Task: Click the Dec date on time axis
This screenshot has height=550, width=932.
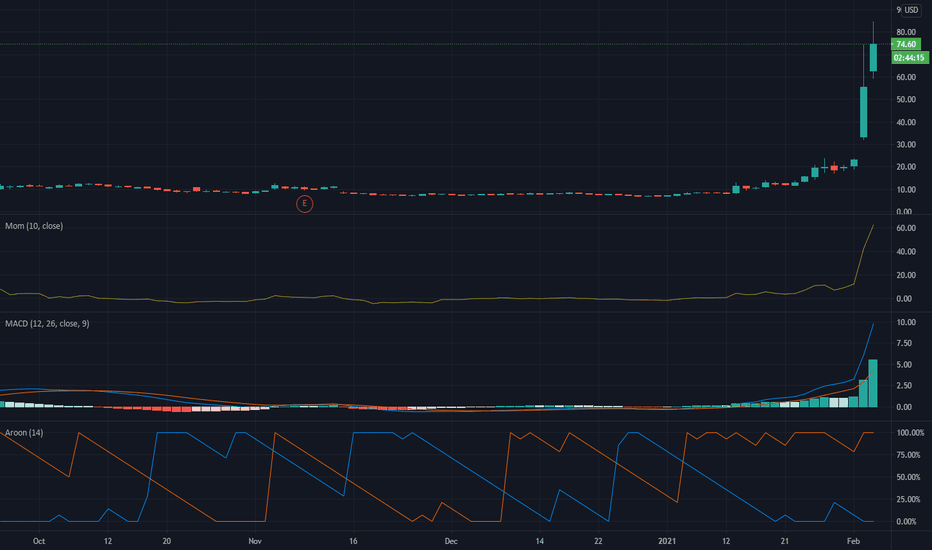Action: click(451, 541)
